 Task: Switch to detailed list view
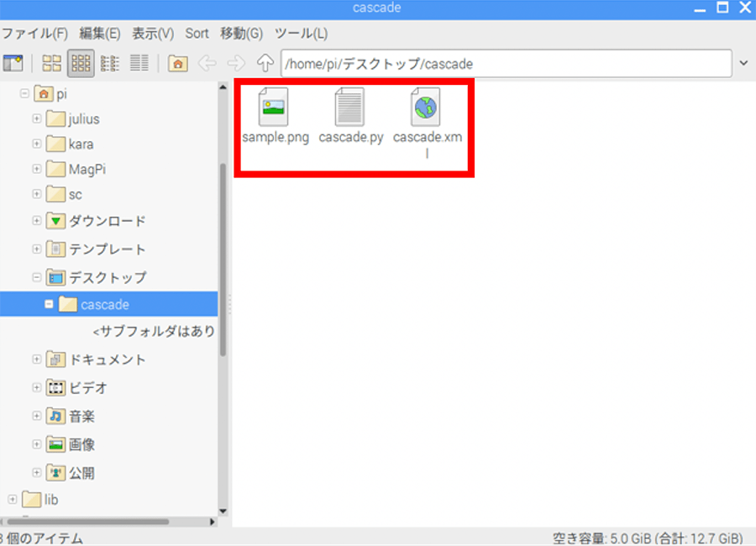tap(139, 63)
